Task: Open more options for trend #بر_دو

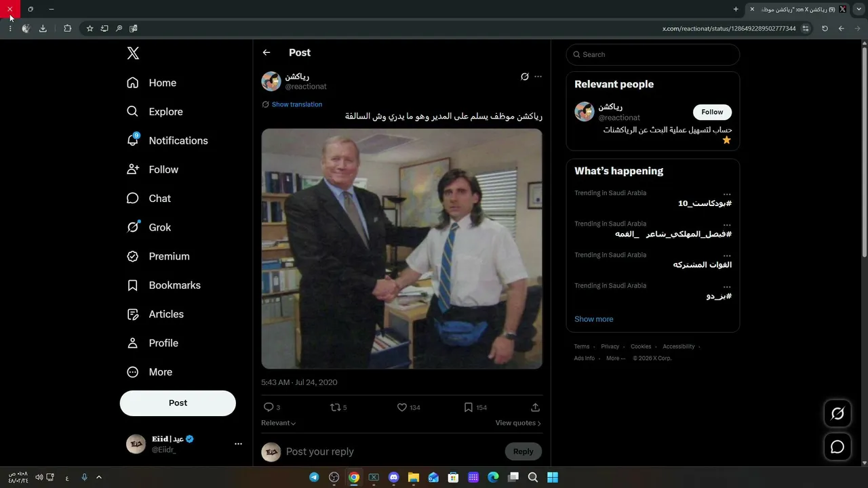Action: pos(727,287)
